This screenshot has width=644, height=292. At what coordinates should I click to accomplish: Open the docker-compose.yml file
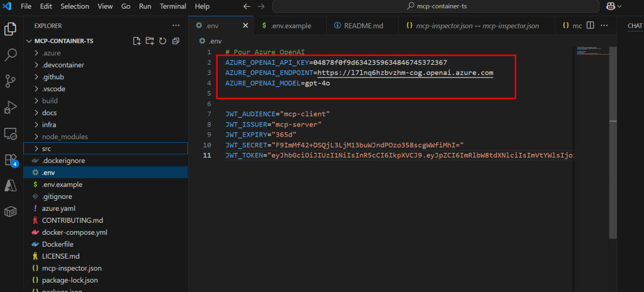coord(106,232)
